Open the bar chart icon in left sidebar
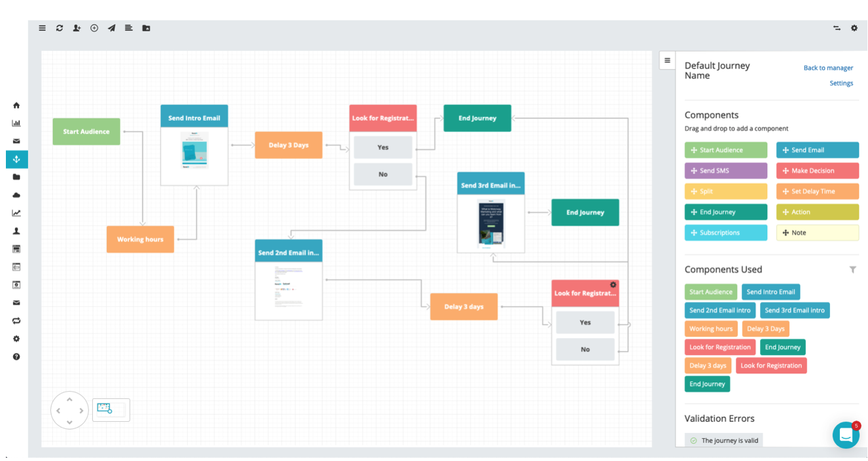The width and height of the screenshot is (868, 461). coord(16,123)
